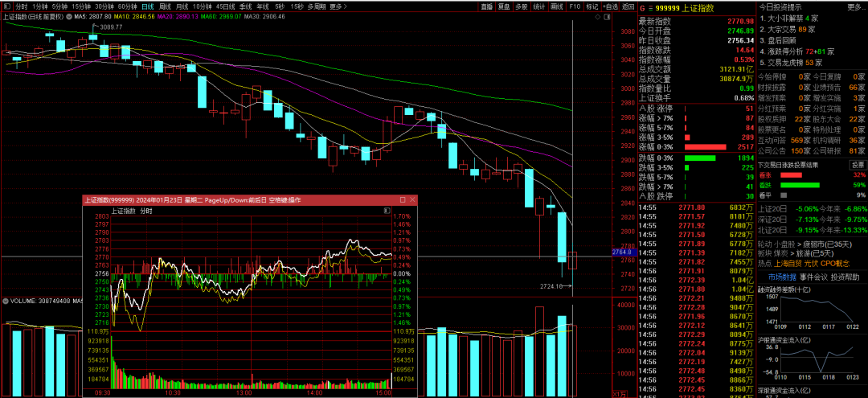This screenshot has height=398, width=868.
Task: Select the highlighted 日线 daily tab
Action: point(148,6)
